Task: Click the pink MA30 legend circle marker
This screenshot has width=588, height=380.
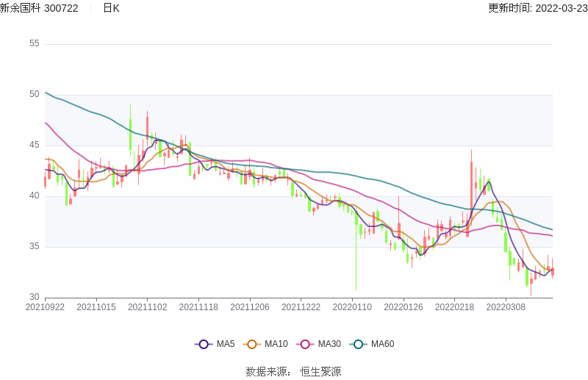Action: point(305,344)
